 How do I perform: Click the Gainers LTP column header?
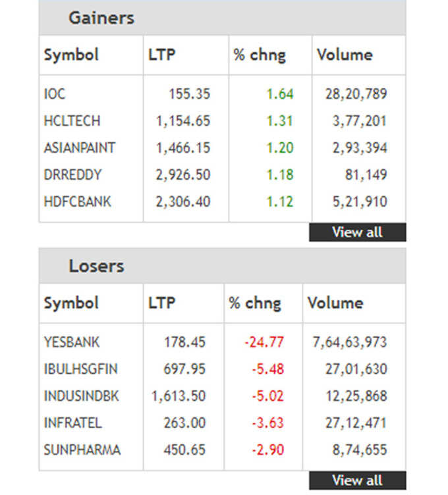tap(162, 55)
